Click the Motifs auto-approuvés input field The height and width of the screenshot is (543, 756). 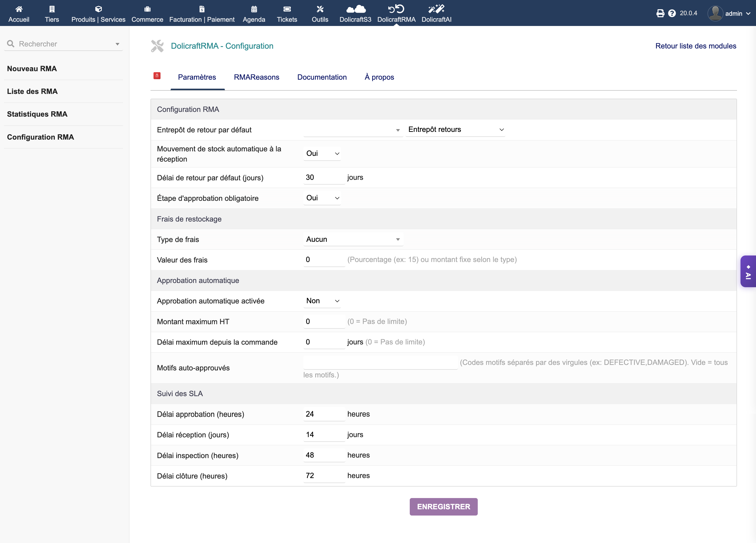pyautogui.click(x=380, y=362)
